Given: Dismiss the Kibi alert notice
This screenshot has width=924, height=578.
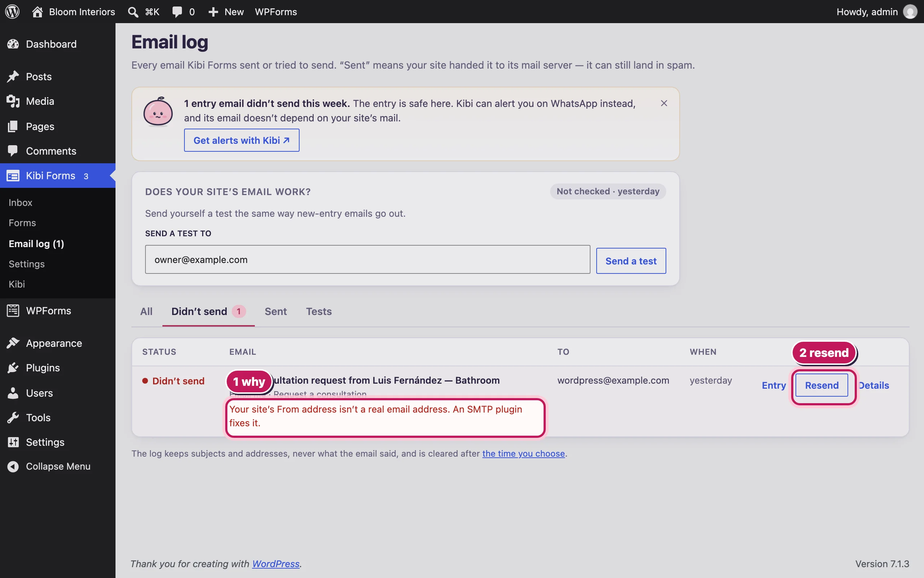Looking at the screenshot, I should click(x=664, y=103).
